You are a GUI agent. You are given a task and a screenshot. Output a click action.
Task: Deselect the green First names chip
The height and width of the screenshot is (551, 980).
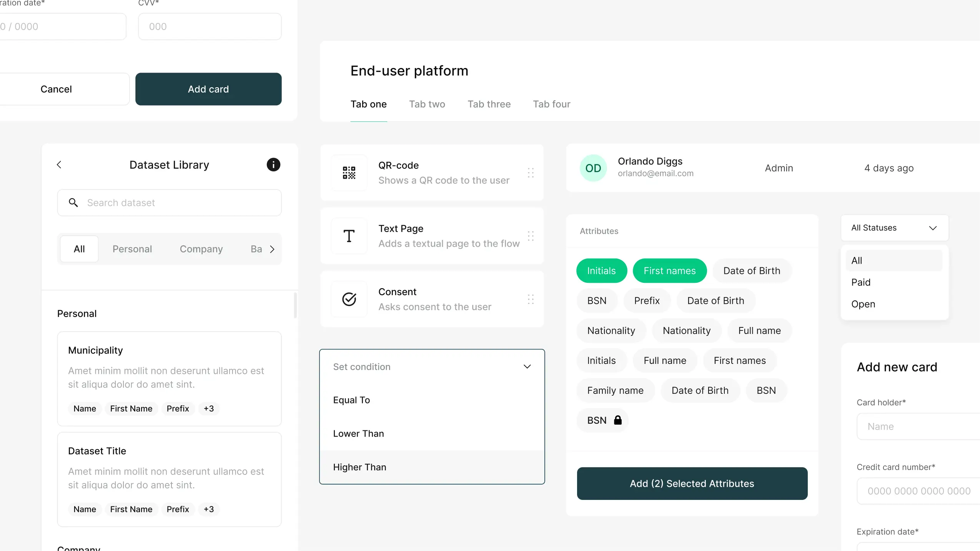click(x=669, y=271)
